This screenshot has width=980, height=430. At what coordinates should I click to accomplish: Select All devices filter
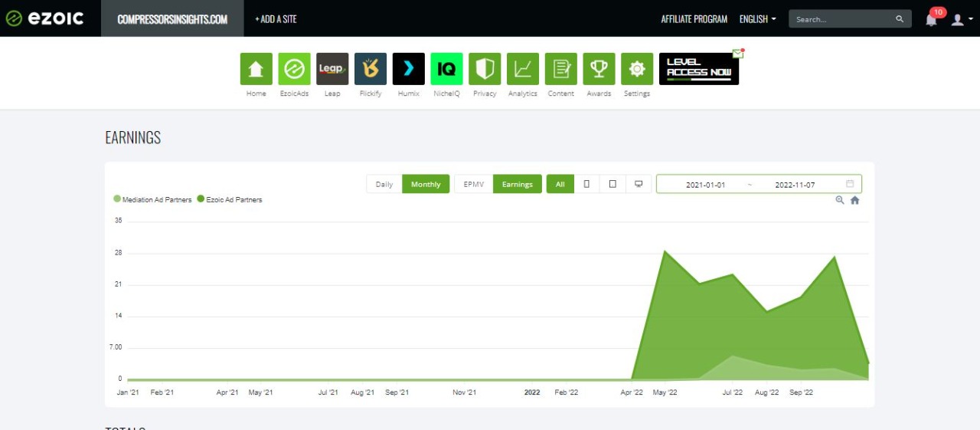tap(560, 184)
